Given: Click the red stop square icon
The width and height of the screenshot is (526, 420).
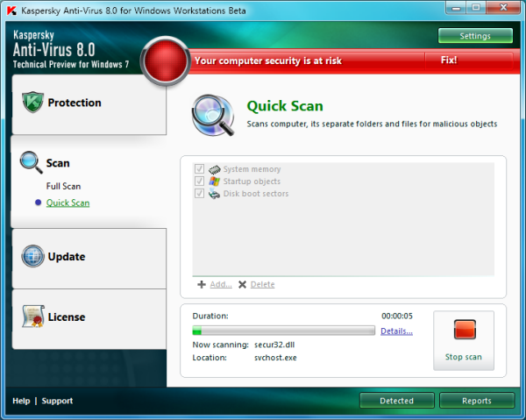Looking at the screenshot, I should click(x=465, y=330).
